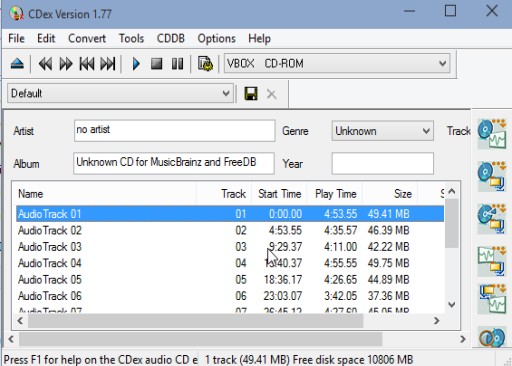Click main window horizontal scrollbar thumb
Image resolution: width=512 pixels, height=366 pixels.
201,339
